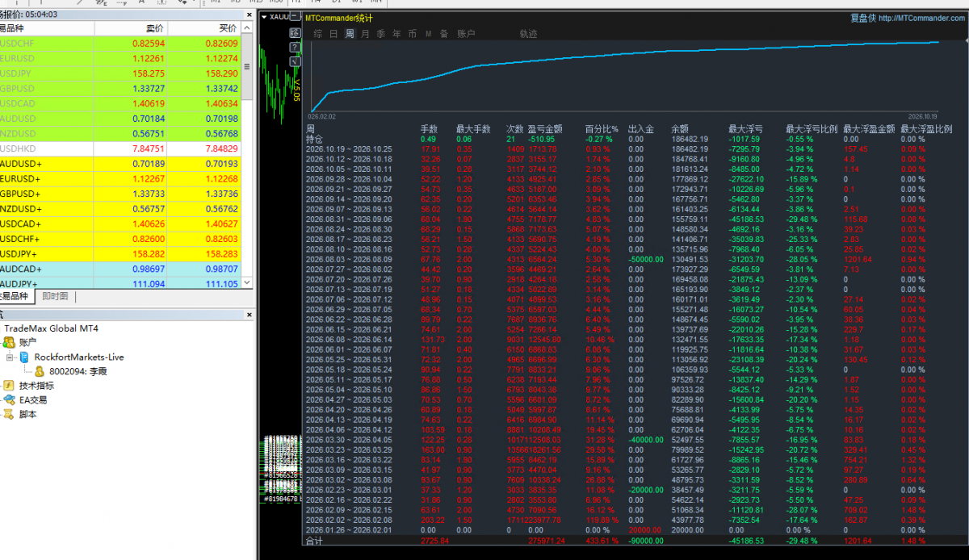Open the 账户 tab in MTCommander
The image size is (969, 560).
[466, 34]
